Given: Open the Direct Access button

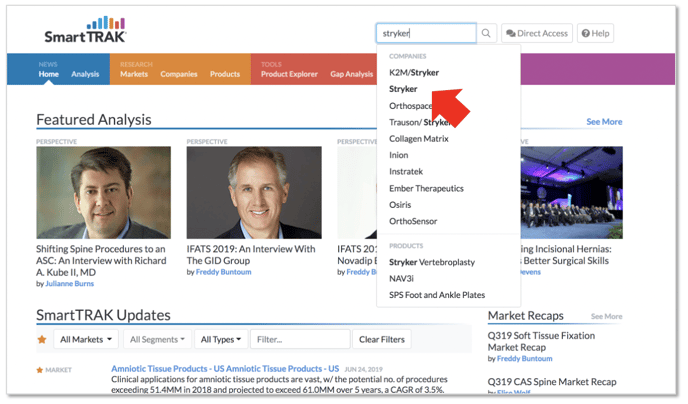Looking at the screenshot, I should [537, 33].
